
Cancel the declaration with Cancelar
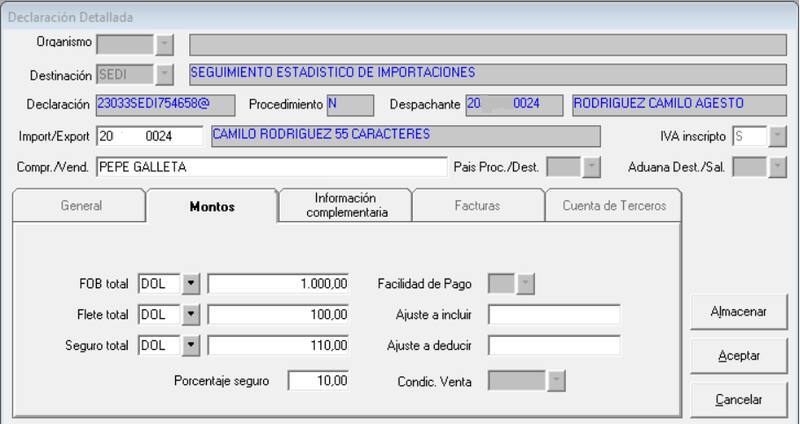(738, 399)
